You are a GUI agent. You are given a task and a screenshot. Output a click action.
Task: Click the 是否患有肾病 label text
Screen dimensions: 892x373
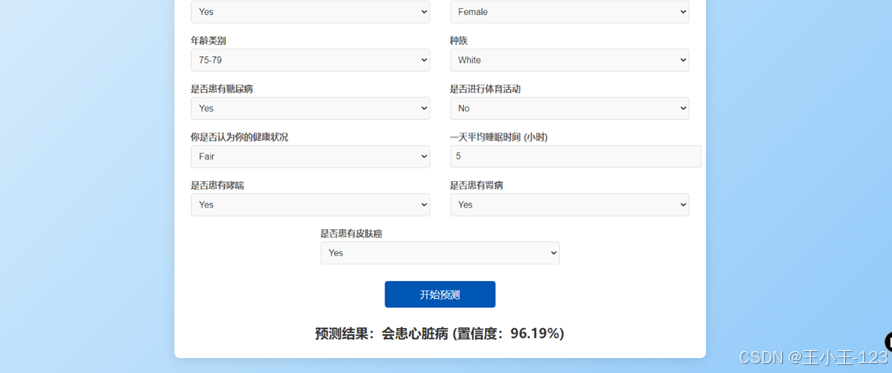[x=477, y=186]
